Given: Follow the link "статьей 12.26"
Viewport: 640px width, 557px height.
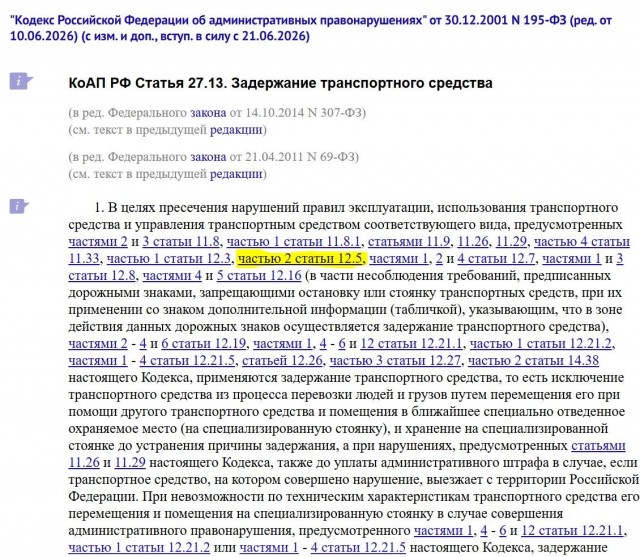Looking at the screenshot, I should (282, 361).
